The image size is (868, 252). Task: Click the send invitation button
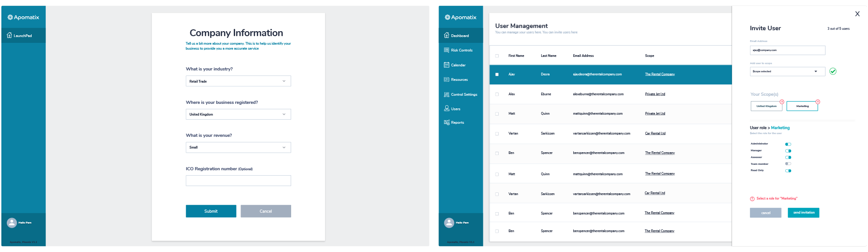[x=803, y=213]
